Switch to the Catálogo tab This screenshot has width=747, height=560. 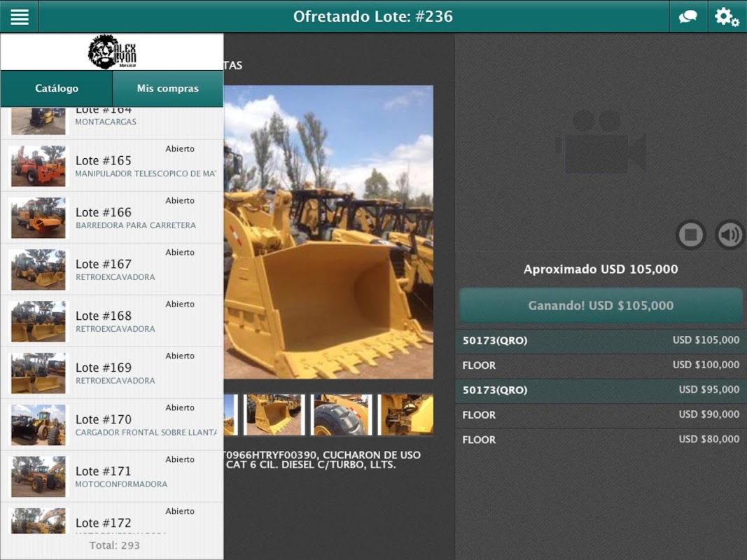pyautogui.click(x=57, y=89)
